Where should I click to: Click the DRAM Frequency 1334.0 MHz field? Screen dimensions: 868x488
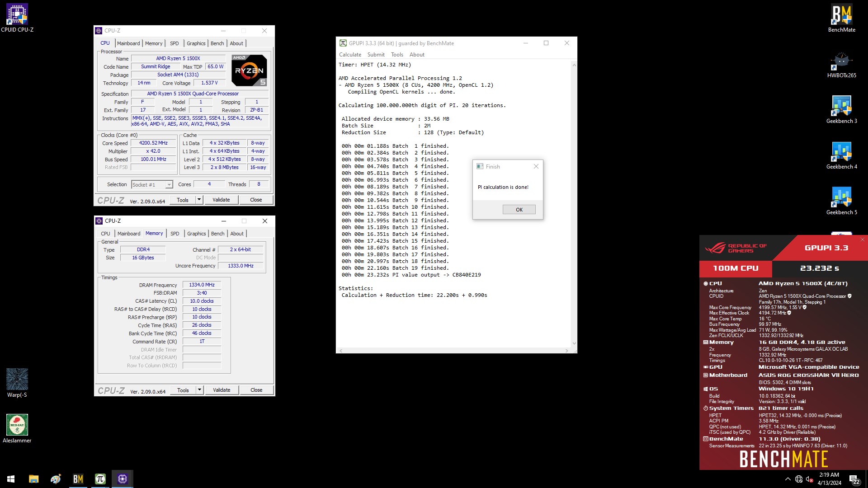(x=202, y=285)
